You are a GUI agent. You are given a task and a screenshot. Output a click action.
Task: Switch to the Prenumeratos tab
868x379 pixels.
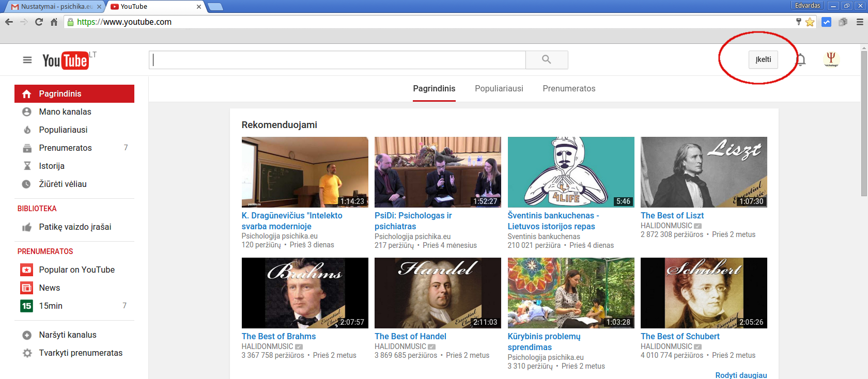click(x=569, y=88)
